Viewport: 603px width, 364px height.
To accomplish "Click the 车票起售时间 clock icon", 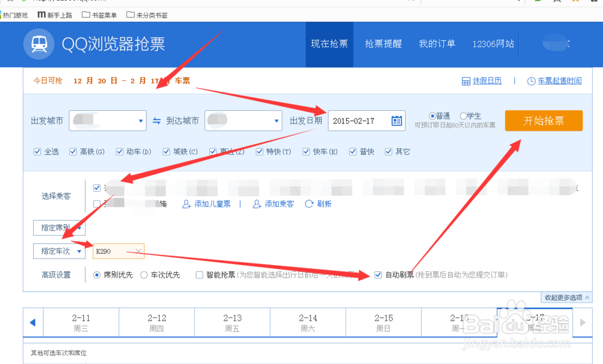I will (x=531, y=80).
